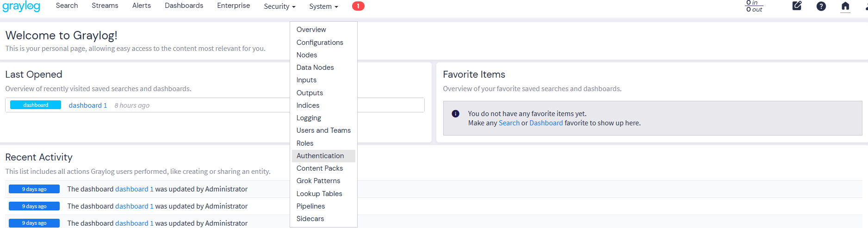This screenshot has height=228, width=868.
Task: Open the Streams page
Action: click(x=105, y=6)
